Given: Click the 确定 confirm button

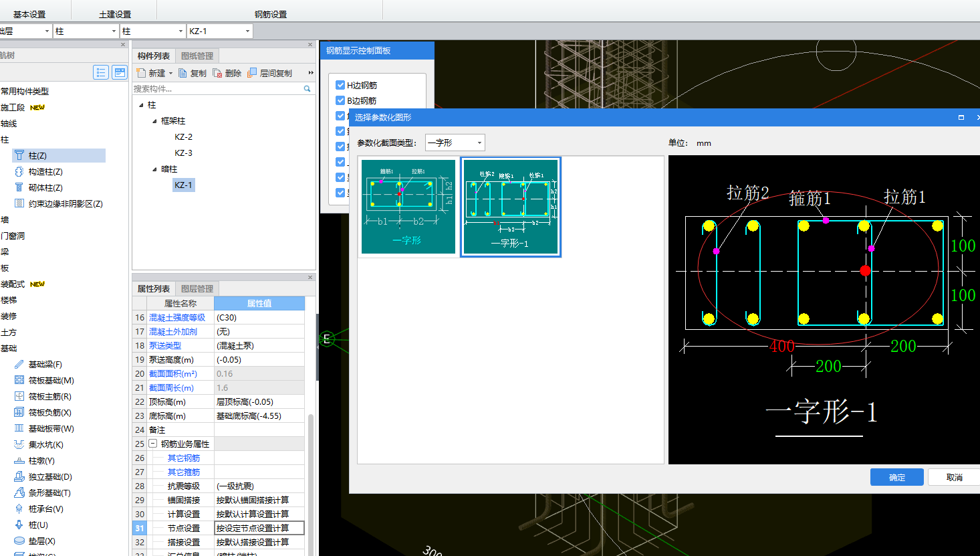Looking at the screenshot, I should point(897,477).
